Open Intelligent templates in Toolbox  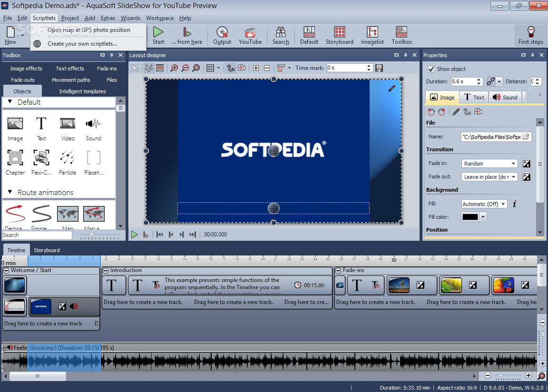click(82, 91)
